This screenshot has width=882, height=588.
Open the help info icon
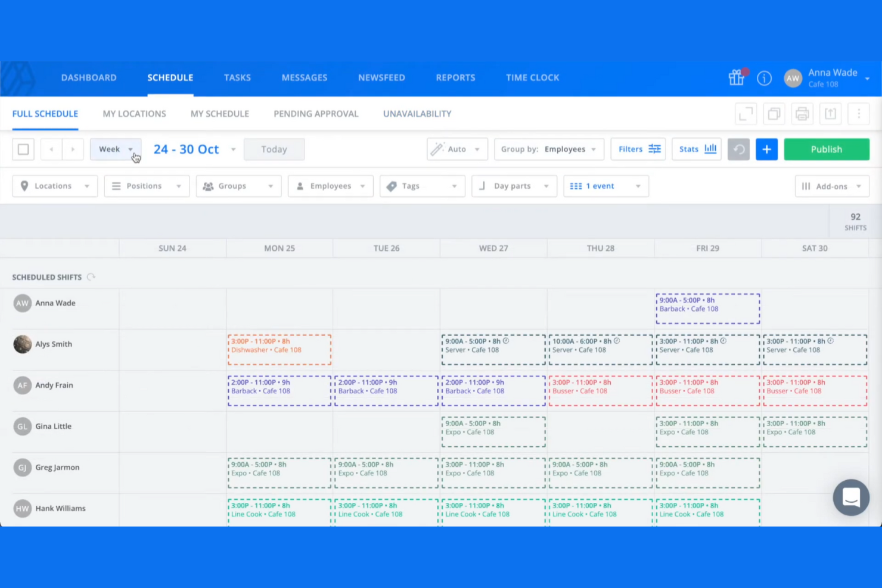pyautogui.click(x=764, y=77)
